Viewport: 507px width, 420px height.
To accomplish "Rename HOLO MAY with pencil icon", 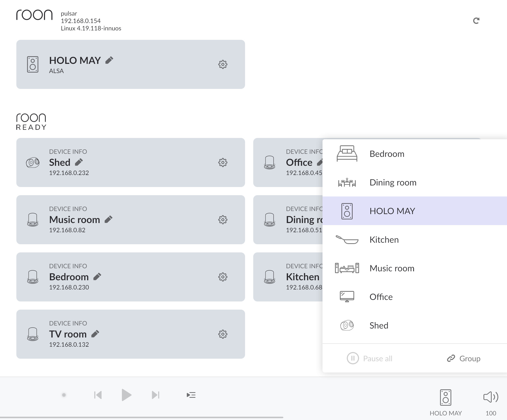I will point(109,60).
